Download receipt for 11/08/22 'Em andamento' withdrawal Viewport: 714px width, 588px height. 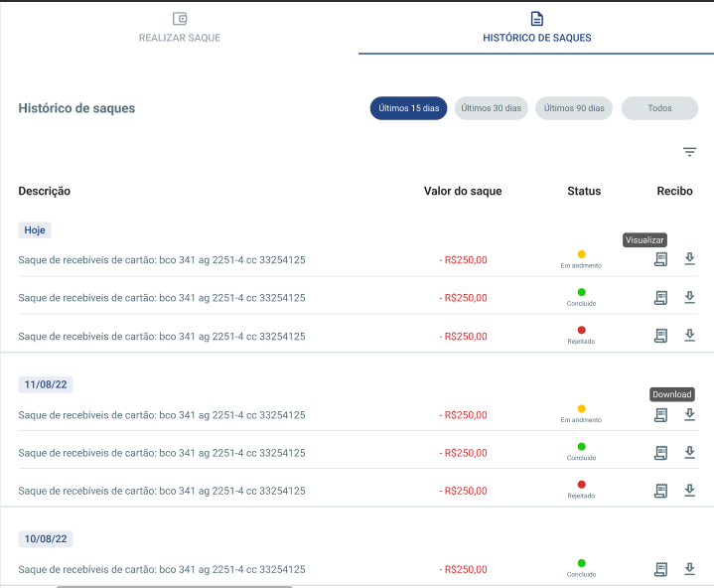689,414
